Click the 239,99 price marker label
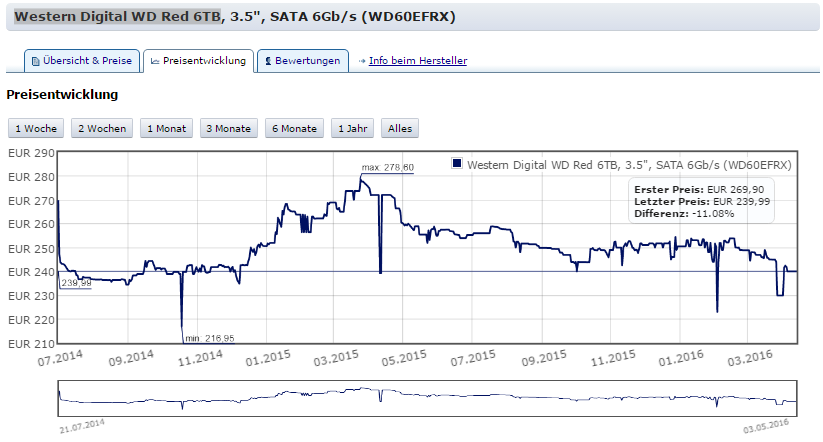This screenshot has height=442, width=823. click(76, 283)
